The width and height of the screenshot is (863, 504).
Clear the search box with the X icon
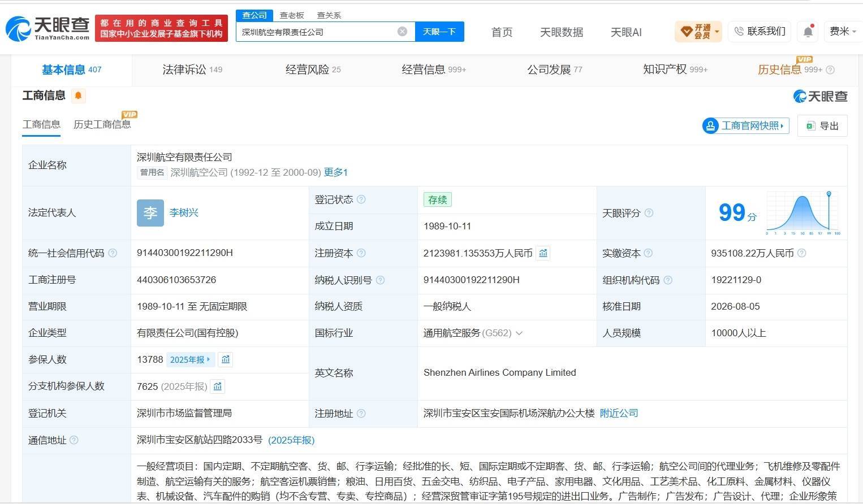402,32
